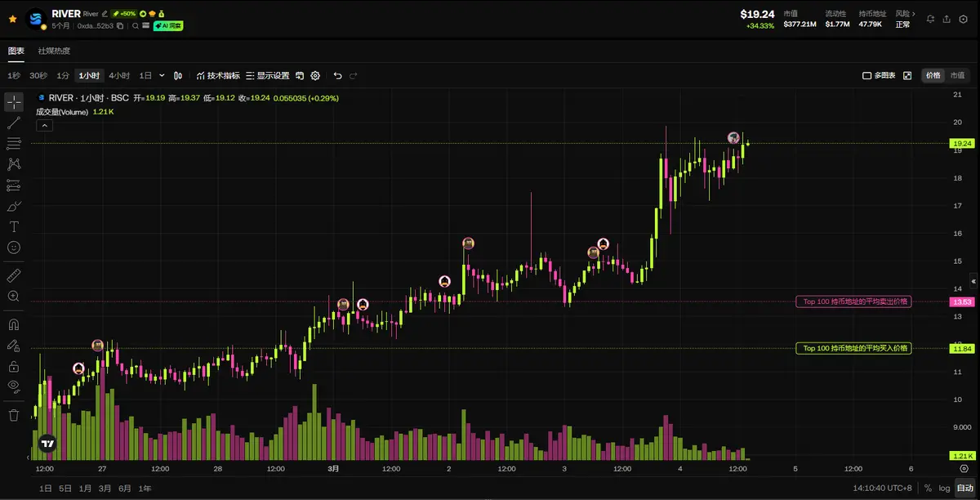
Task: Open 技术指标 technical indicators
Action: pyautogui.click(x=218, y=75)
